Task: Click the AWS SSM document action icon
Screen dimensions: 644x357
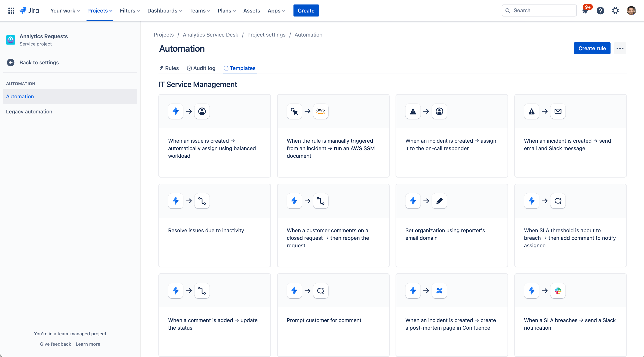Action: [321, 111]
